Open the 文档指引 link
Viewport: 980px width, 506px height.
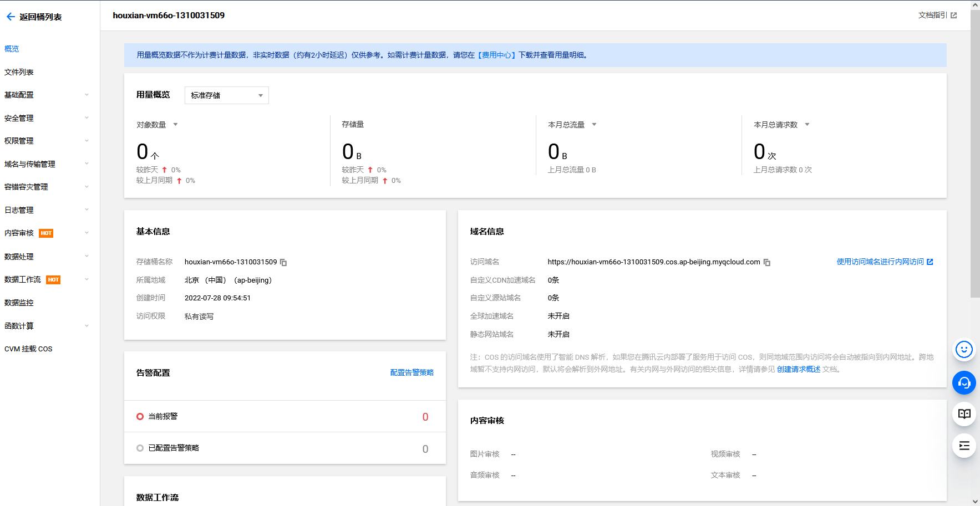pyautogui.click(x=933, y=16)
